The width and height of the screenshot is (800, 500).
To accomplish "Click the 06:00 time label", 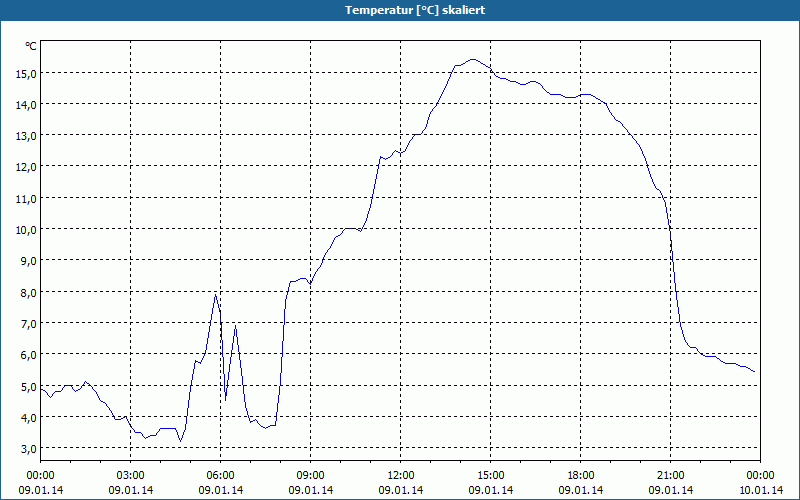I will [220, 476].
